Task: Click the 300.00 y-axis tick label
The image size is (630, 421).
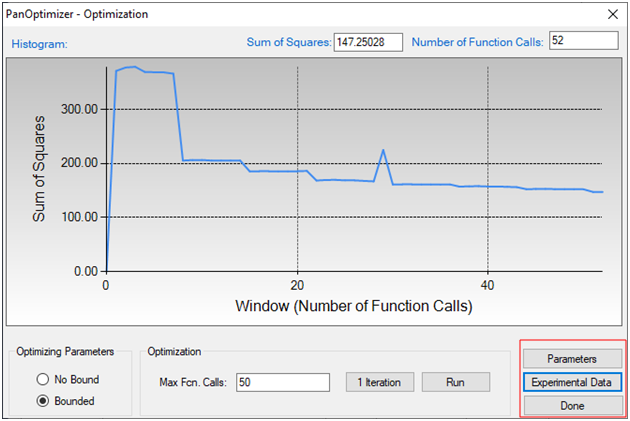Action: click(x=78, y=109)
